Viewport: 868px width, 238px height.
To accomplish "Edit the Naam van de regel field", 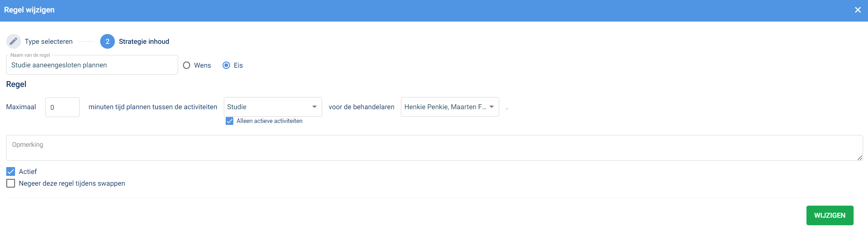I will coord(92,65).
